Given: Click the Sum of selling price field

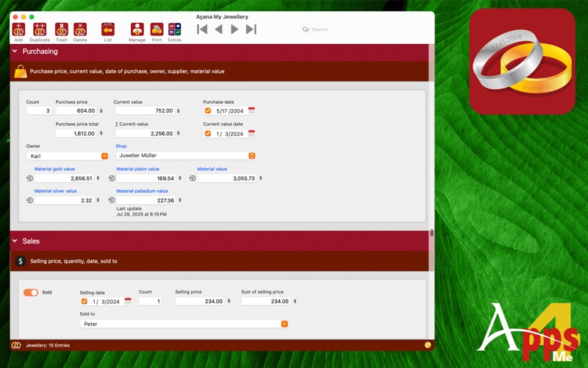Looking at the screenshot, I should 266,301.
